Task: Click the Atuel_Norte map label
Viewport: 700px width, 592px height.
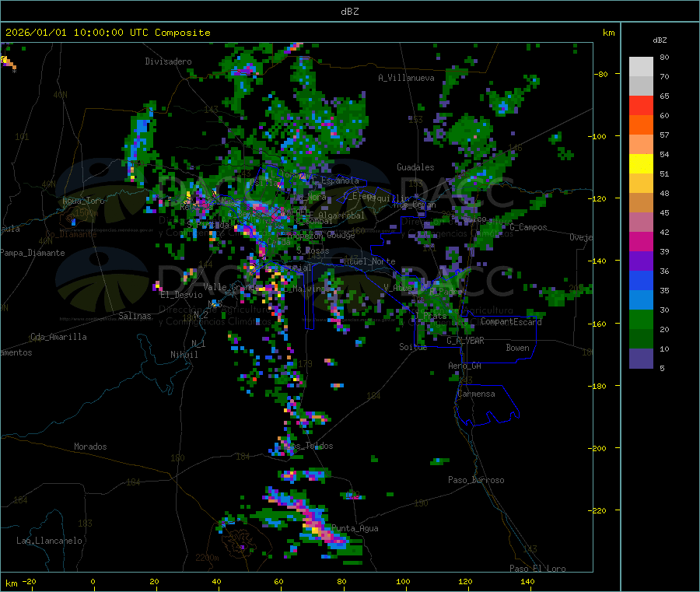Action: [x=369, y=261]
